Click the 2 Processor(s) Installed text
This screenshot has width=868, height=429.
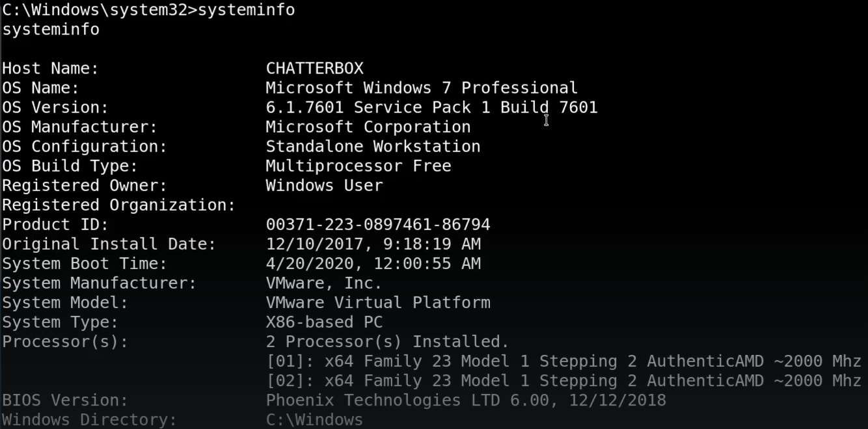coord(387,341)
